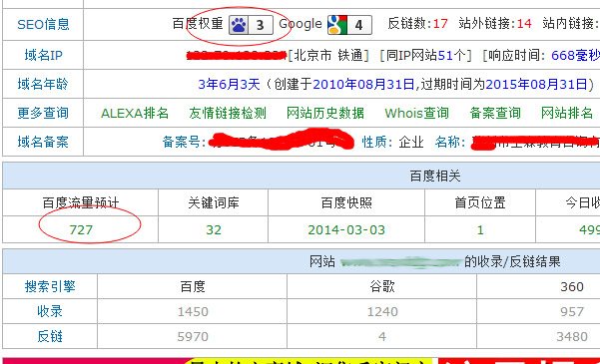600x364 pixels.
Task: Click the 反链数 value 17
Action: point(440,24)
